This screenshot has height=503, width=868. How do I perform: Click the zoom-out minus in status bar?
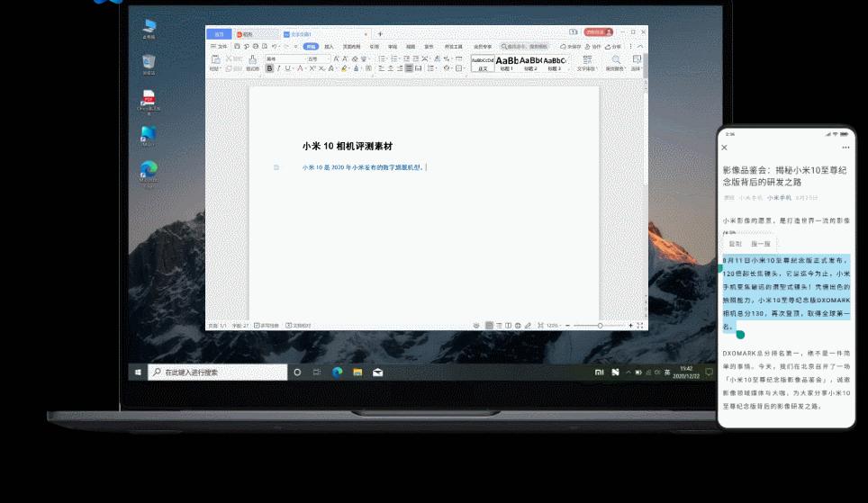567,326
